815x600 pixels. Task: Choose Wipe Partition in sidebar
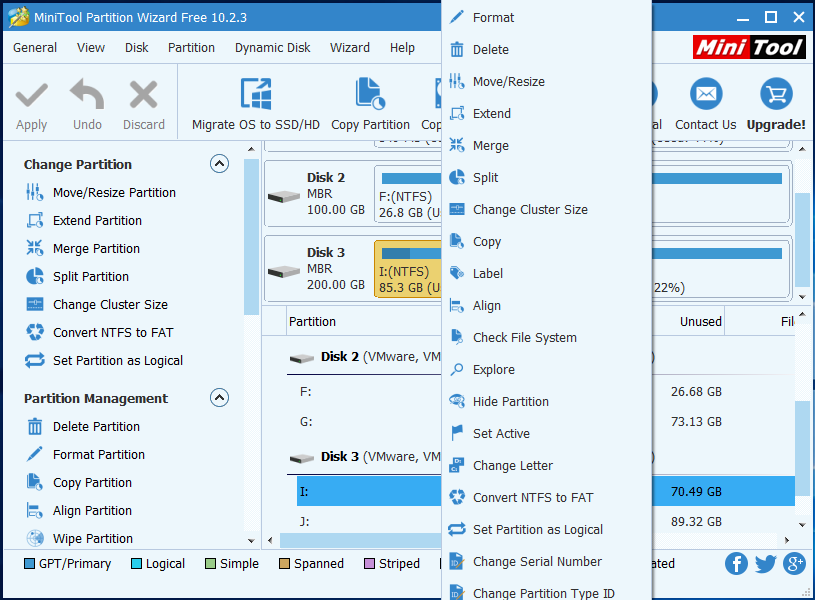(79, 539)
